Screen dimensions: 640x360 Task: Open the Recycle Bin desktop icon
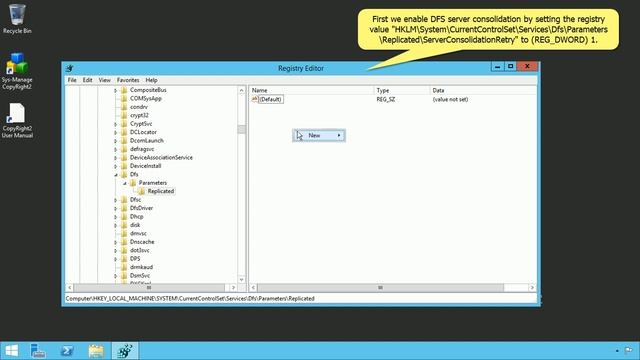tap(17, 19)
